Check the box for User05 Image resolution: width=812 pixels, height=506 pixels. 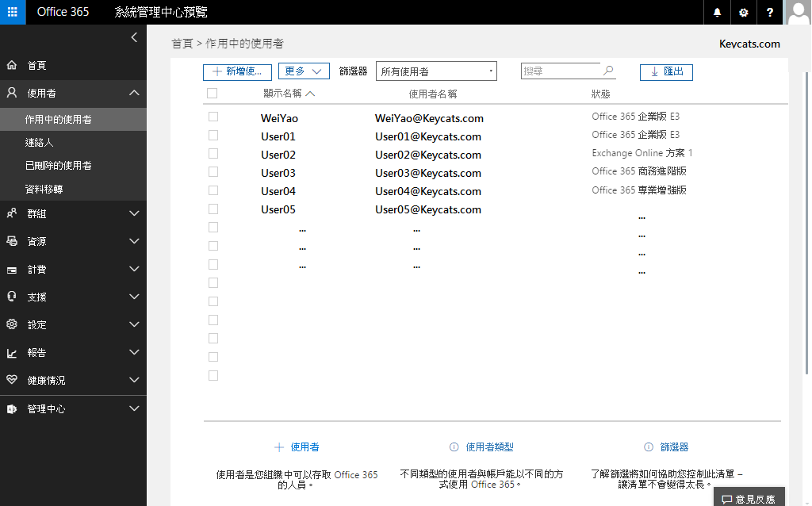[213, 209]
